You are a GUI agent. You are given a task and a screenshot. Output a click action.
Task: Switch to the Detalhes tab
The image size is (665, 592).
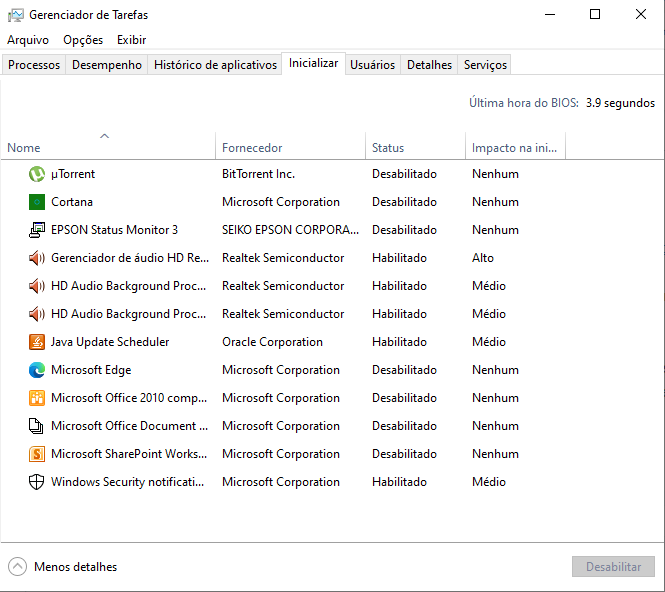(429, 65)
